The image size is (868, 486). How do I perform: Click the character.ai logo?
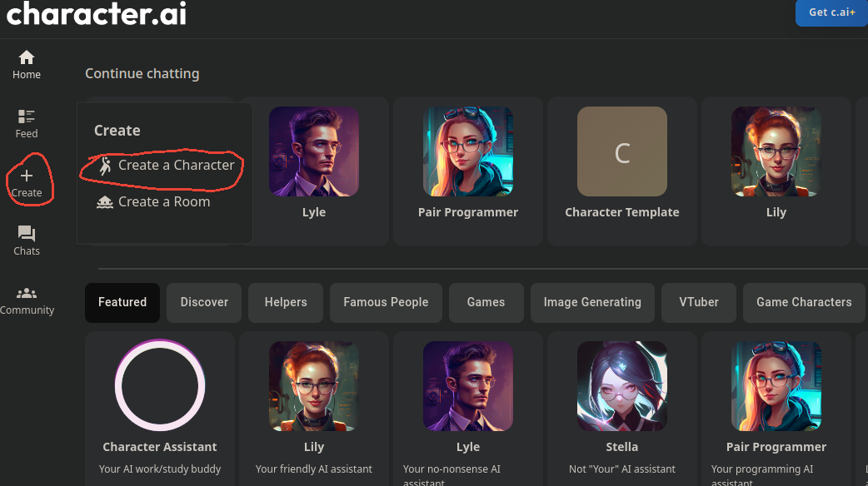pyautogui.click(x=95, y=13)
